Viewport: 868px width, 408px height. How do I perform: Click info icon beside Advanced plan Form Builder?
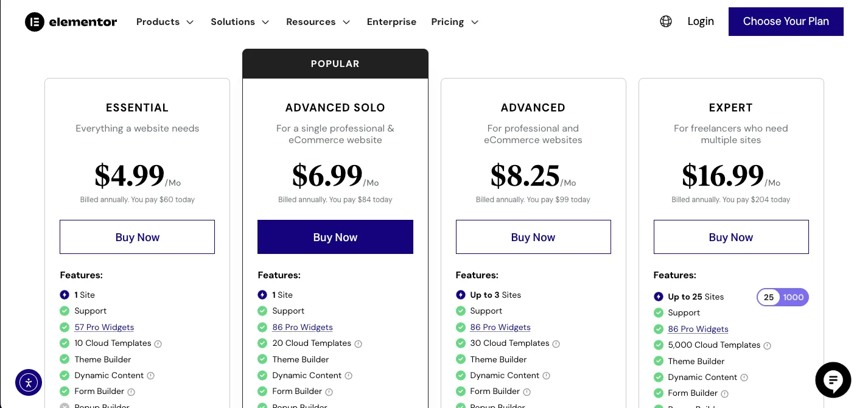pos(527,392)
